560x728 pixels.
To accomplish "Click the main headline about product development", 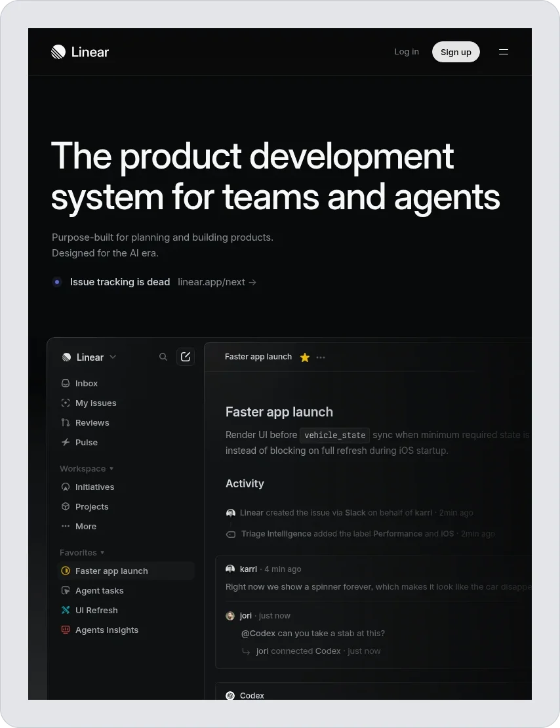I will pyautogui.click(x=275, y=176).
